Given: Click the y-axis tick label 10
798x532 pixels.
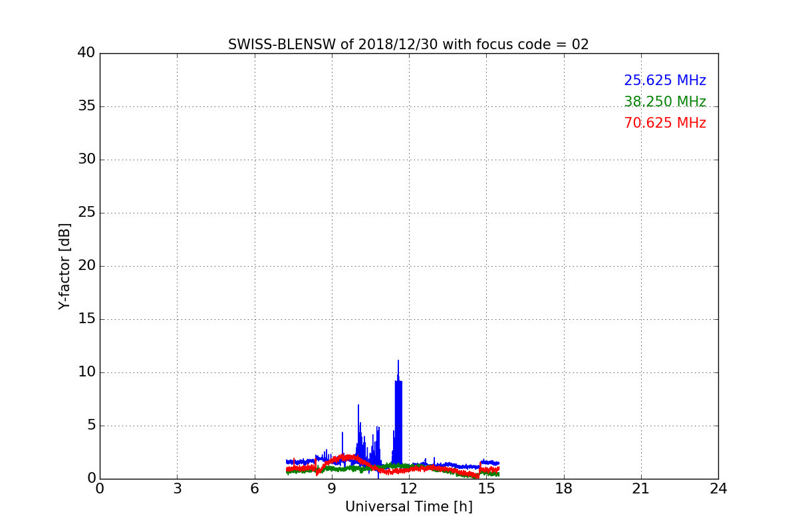Looking at the screenshot, I should (86, 372).
